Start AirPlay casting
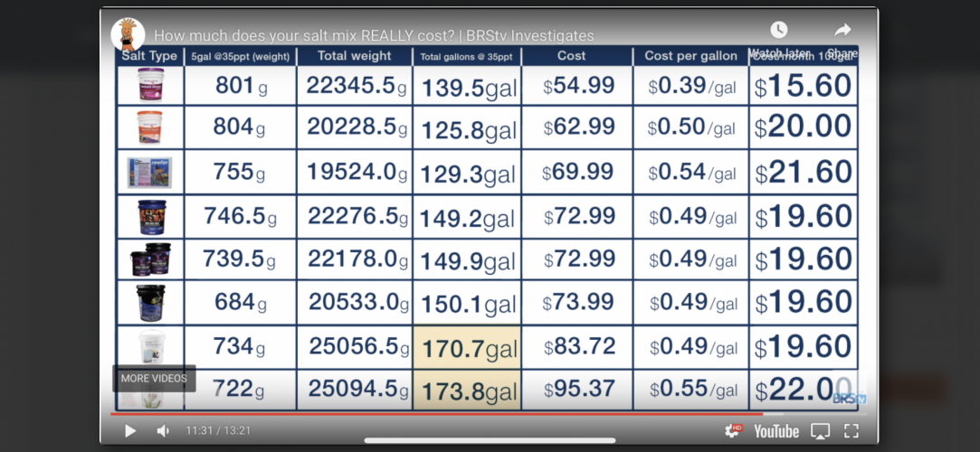This screenshot has width=980, height=452. click(820, 431)
